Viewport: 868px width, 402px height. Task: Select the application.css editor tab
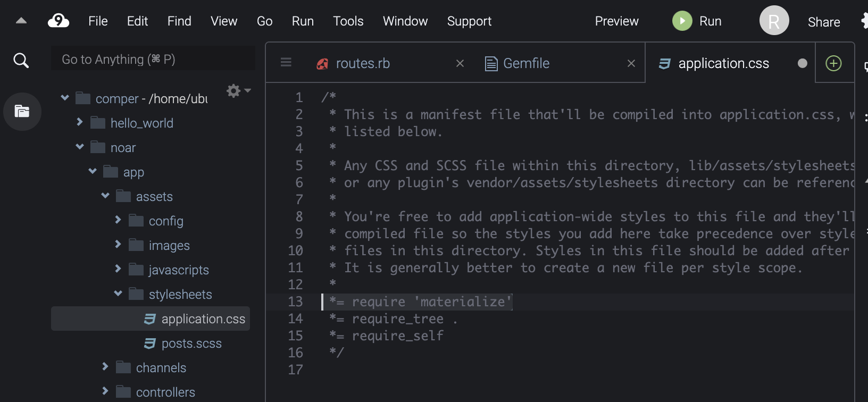(723, 63)
